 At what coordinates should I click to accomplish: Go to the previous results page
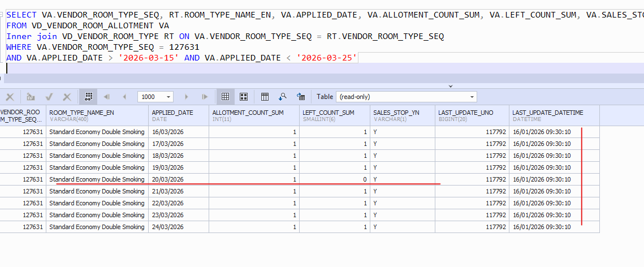coord(124,97)
